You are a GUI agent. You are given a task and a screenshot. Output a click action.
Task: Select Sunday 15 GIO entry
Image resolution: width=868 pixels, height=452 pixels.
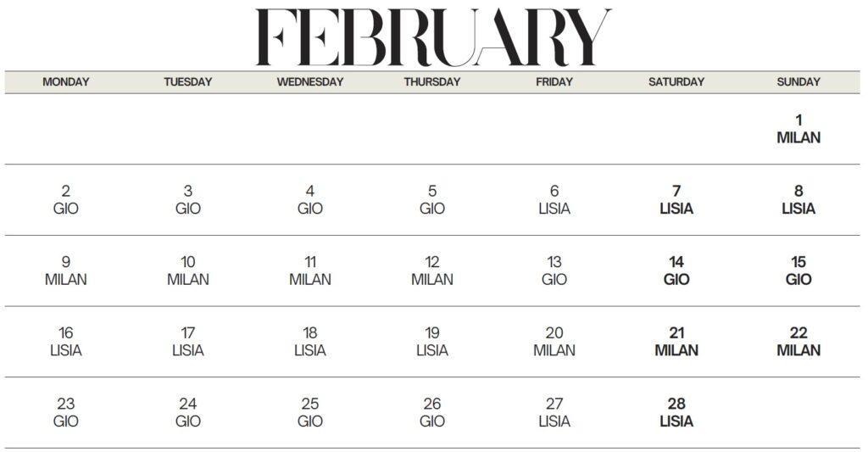click(798, 271)
